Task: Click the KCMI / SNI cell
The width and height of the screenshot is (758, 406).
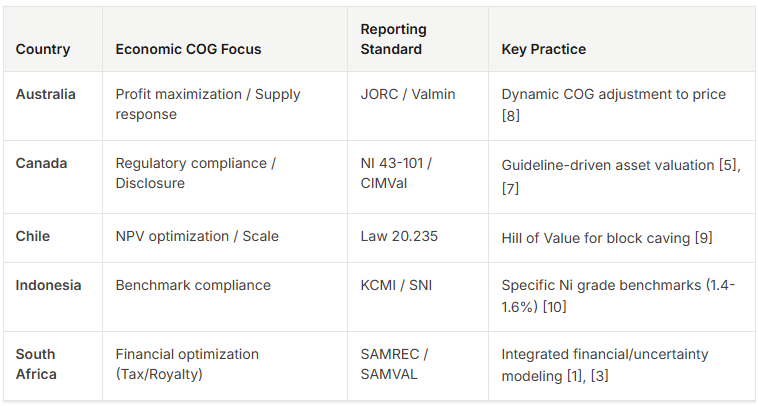Action: click(x=397, y=285)
